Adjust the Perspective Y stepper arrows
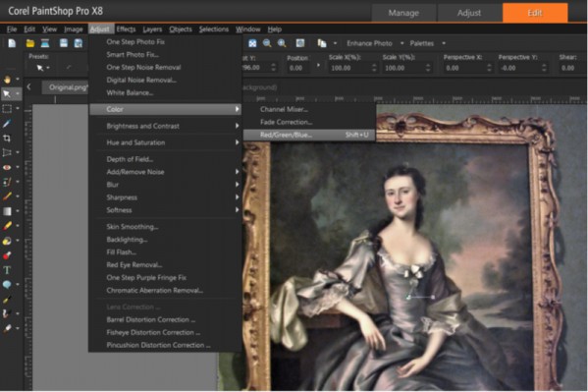 point(544,68)
